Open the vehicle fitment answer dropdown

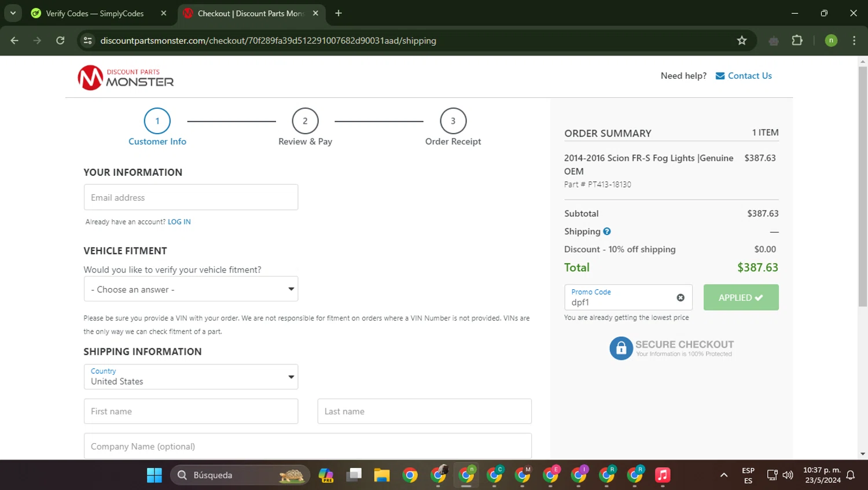(191, 289)
